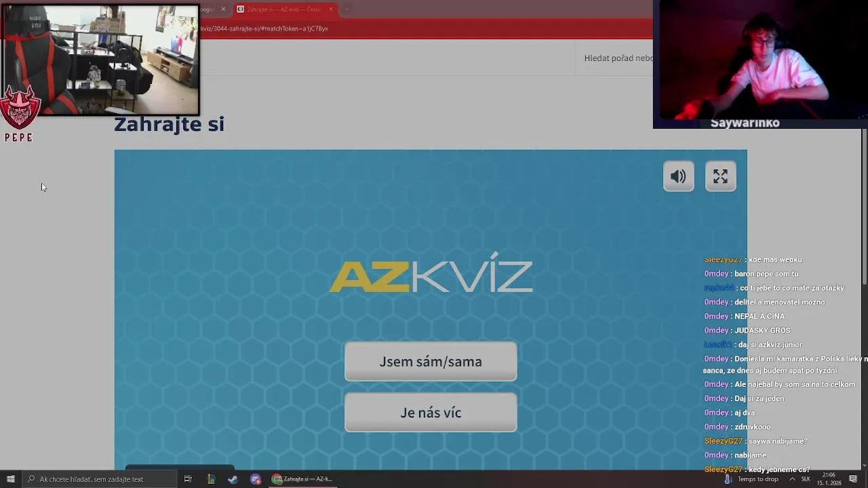Open the Windows notification center
This screenshot has width=868, height=488.
pos(853,479)
